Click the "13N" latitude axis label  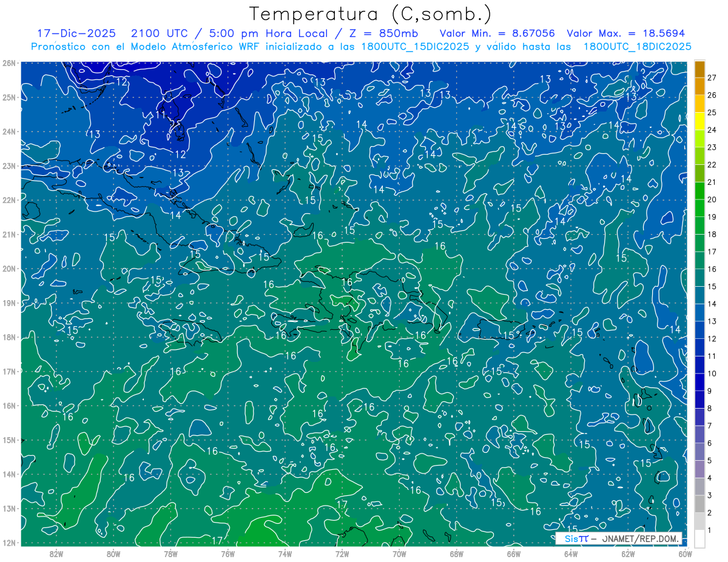coord(8,508)
